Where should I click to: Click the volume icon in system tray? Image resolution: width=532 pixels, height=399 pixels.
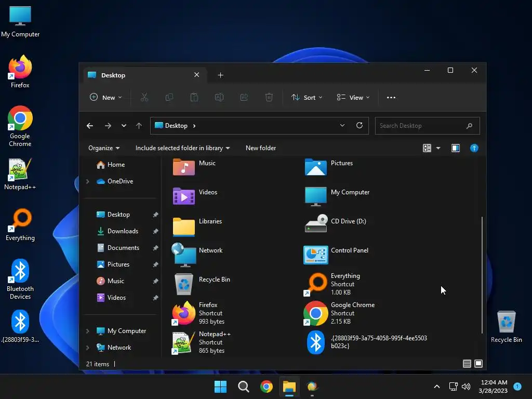tap(466, 387)
